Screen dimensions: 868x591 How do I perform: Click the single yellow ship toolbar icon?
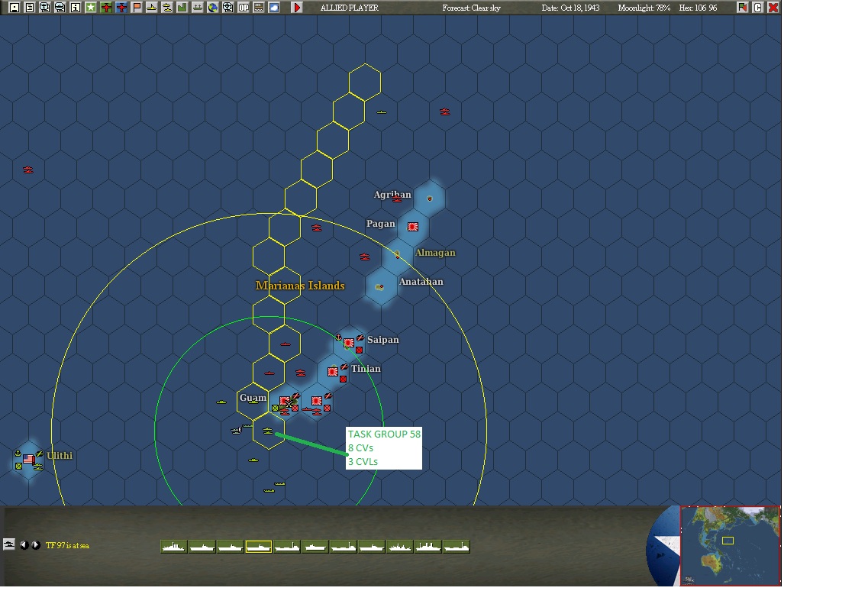point(152,8)
